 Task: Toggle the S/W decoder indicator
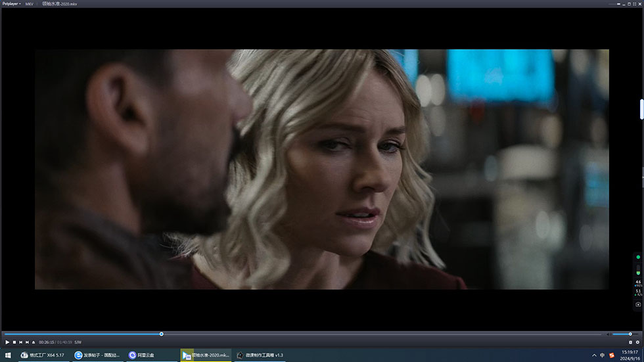click(78, 342)
